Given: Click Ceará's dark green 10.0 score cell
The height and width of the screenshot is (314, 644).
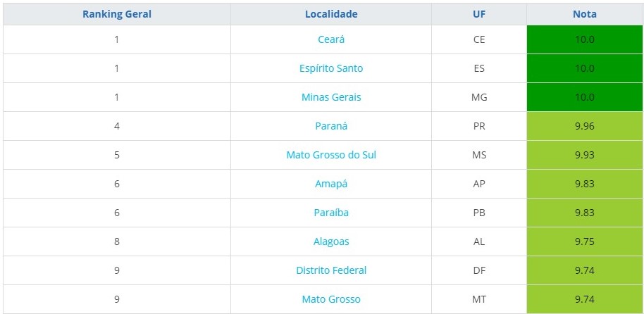Looking at the screenshot, I should (x=585, y=39).
